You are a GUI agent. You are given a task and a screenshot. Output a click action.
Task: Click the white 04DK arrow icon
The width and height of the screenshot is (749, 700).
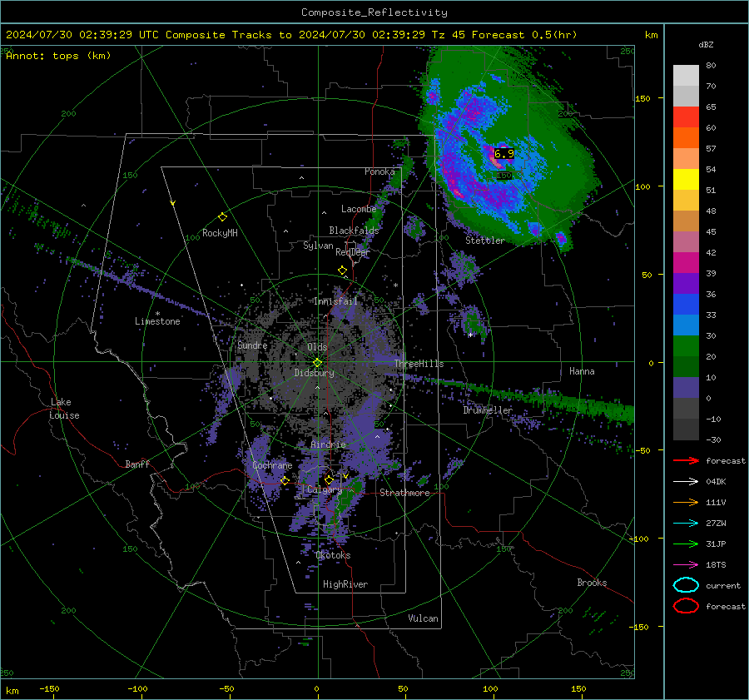pyautogui.click(x=686, y=482)
